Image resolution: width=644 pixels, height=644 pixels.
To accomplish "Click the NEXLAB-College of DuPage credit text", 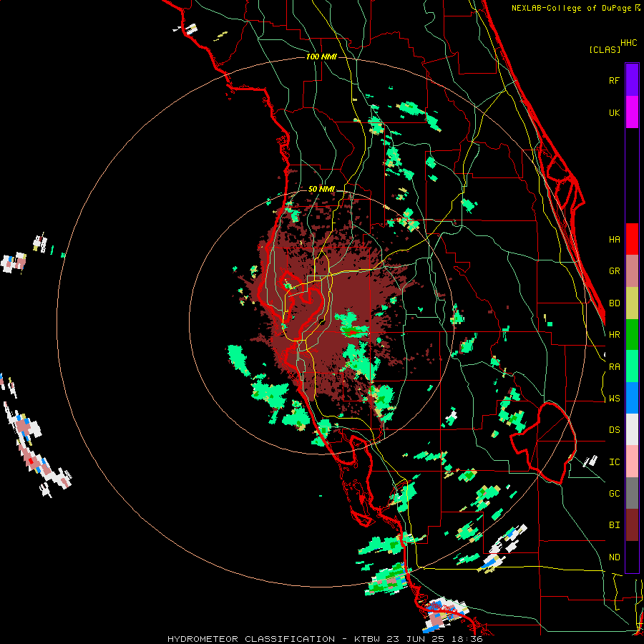I will coord(575,8).
